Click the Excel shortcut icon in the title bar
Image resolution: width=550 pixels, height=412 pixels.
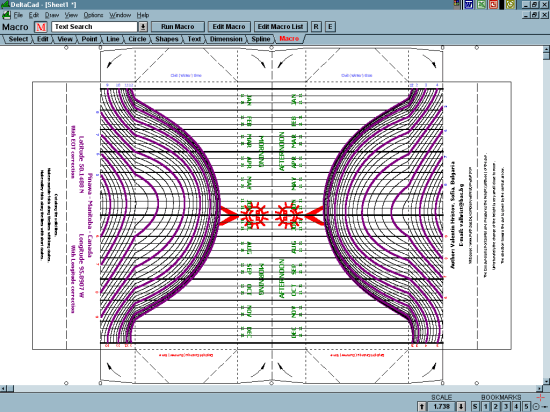pos(481,4)
